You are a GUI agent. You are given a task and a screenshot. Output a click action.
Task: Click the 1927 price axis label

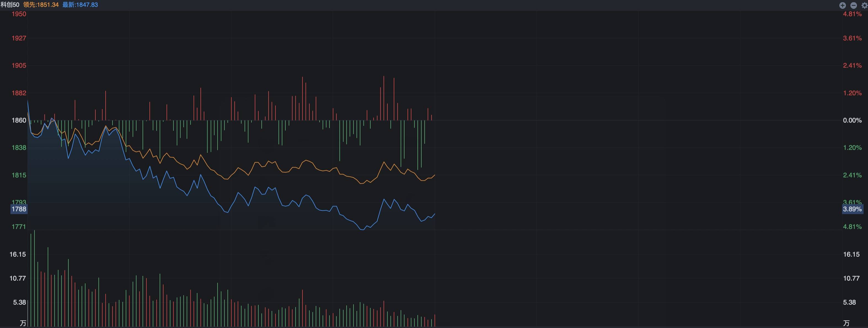19,38
